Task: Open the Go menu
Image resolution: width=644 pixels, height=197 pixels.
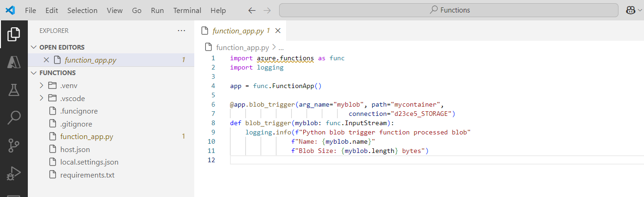Action: (137, 10)
